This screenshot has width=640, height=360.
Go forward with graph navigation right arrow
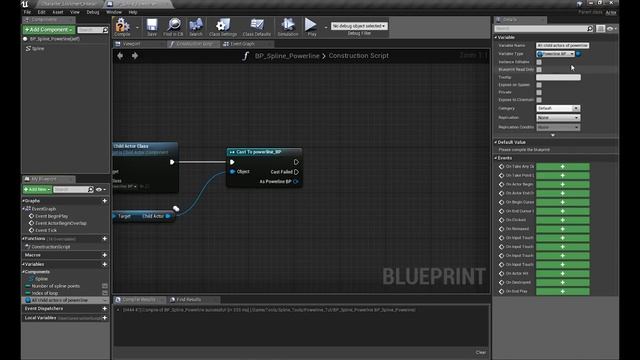(135, 56)
